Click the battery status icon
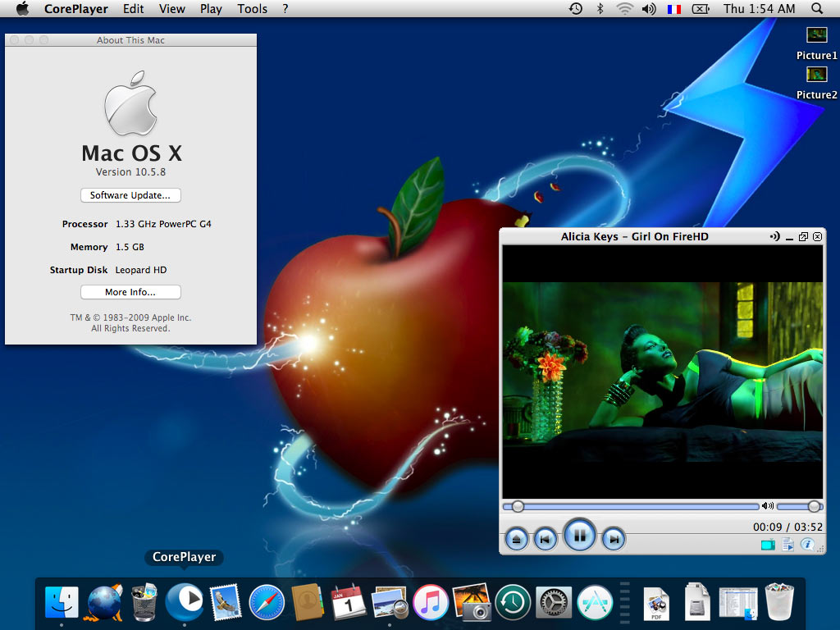 coord(701,8)
